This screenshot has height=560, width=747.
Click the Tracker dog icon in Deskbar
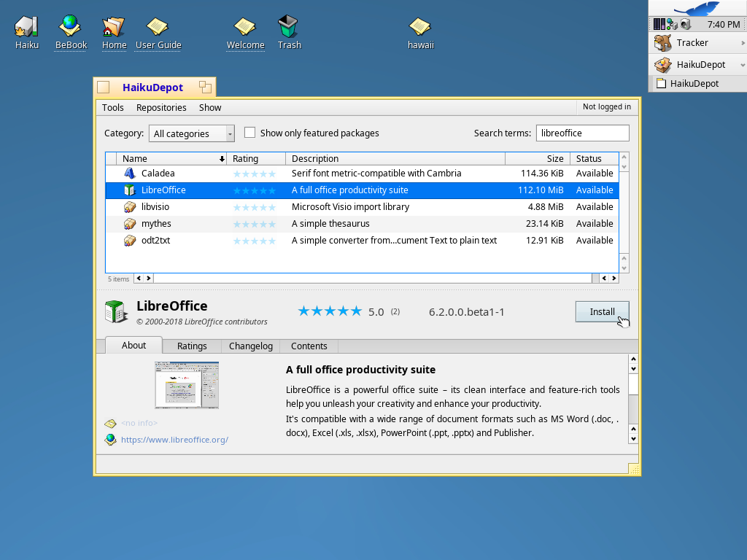662,43
